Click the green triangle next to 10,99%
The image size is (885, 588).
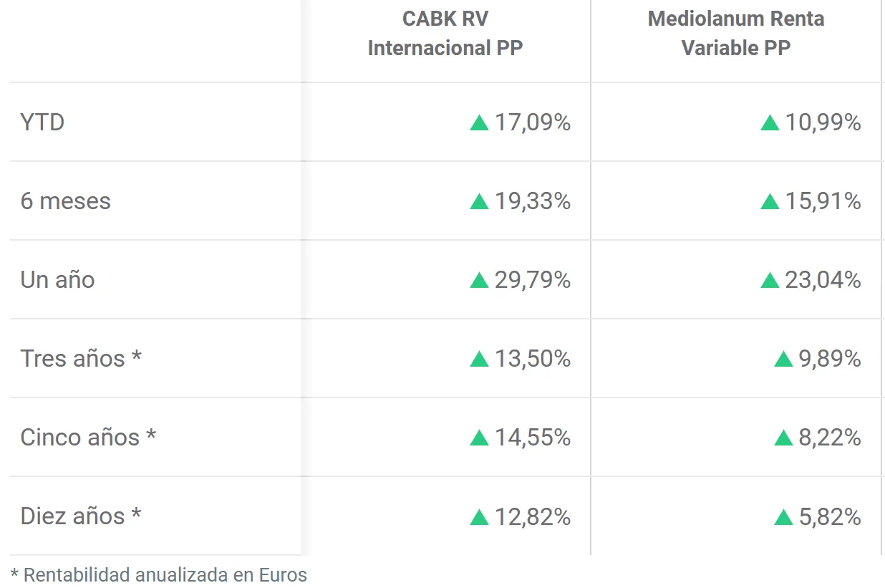(x=770, y=123)
